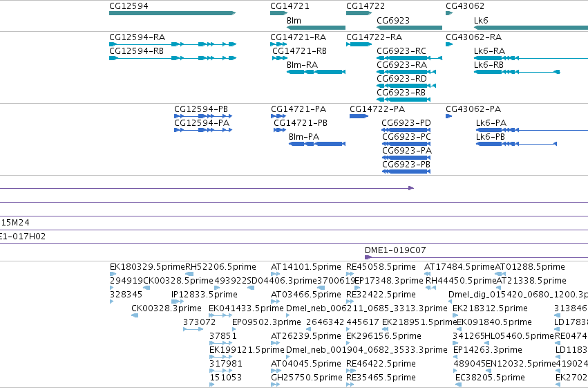
Task: Select EST AT26239.5prime
Action: tap(275, 343)
